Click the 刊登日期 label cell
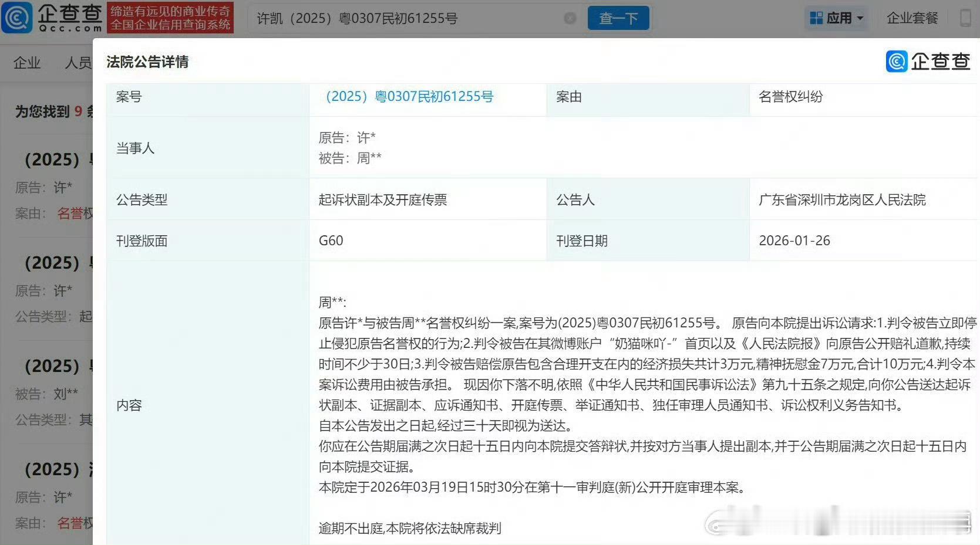Viewport: 980px width, 545px height. click(648, 241)
